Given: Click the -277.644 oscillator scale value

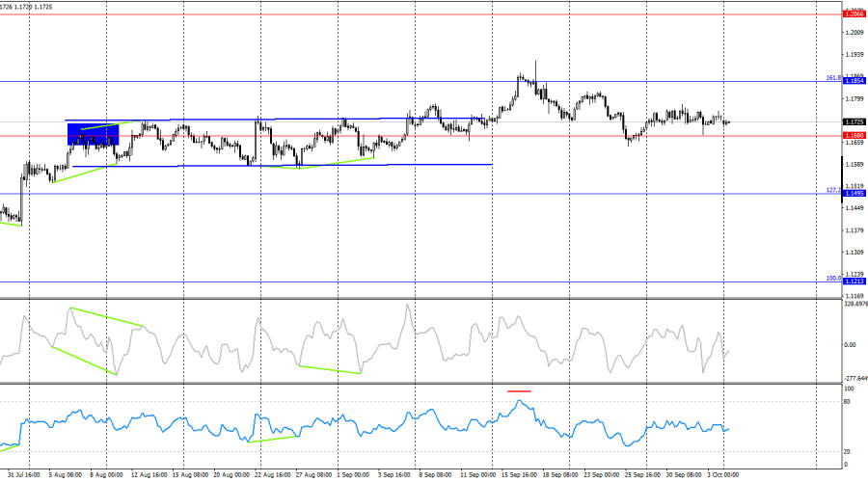Looking at the screenshot, I should pyautogui.click(x=854, y=378).
